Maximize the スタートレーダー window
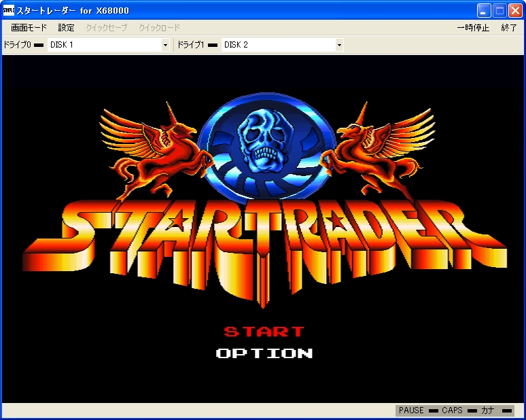 (x=499, y=11)
